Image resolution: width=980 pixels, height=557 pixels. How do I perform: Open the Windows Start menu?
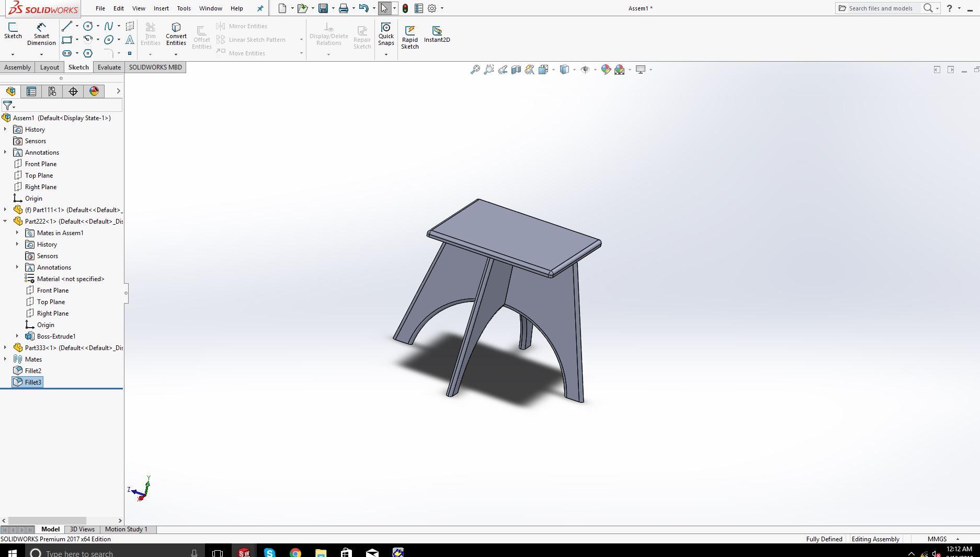(12, 552)
